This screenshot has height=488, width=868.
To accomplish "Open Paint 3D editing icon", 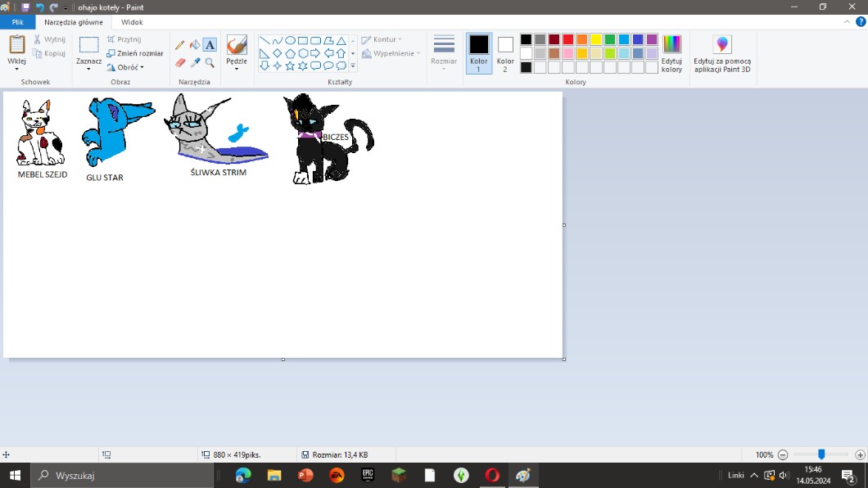I will (721, 52).
